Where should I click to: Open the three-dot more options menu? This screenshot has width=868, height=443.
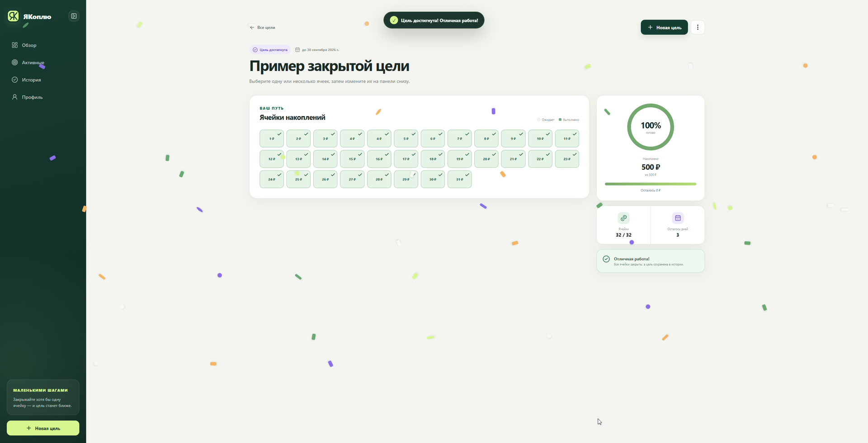[698, 27]
